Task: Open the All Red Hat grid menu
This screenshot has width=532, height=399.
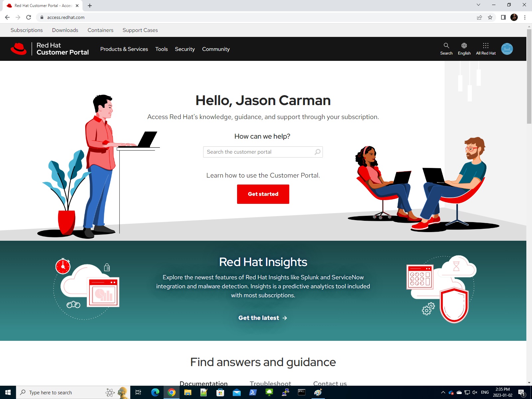Action: [x=486, y=49]
